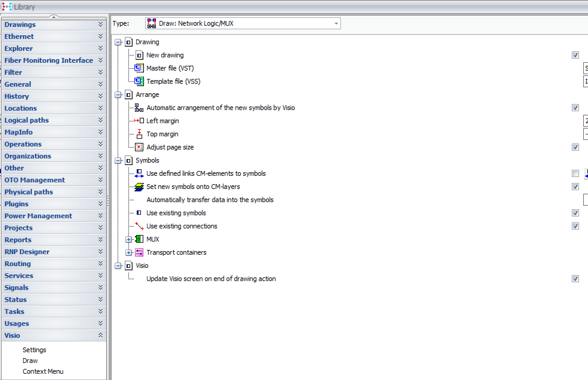This screenshot has height=380, width=588.
Task: Select Context Menu under Visio
Action: (43, 371)
